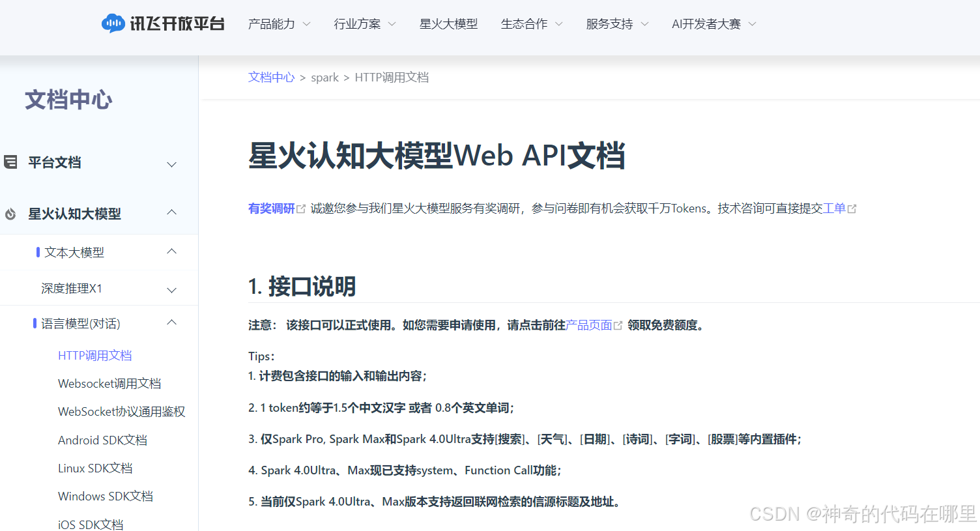Open iOS SDK文档 page
The width and height of the screenshot is (980, 531).
click(x=91, y=524)
